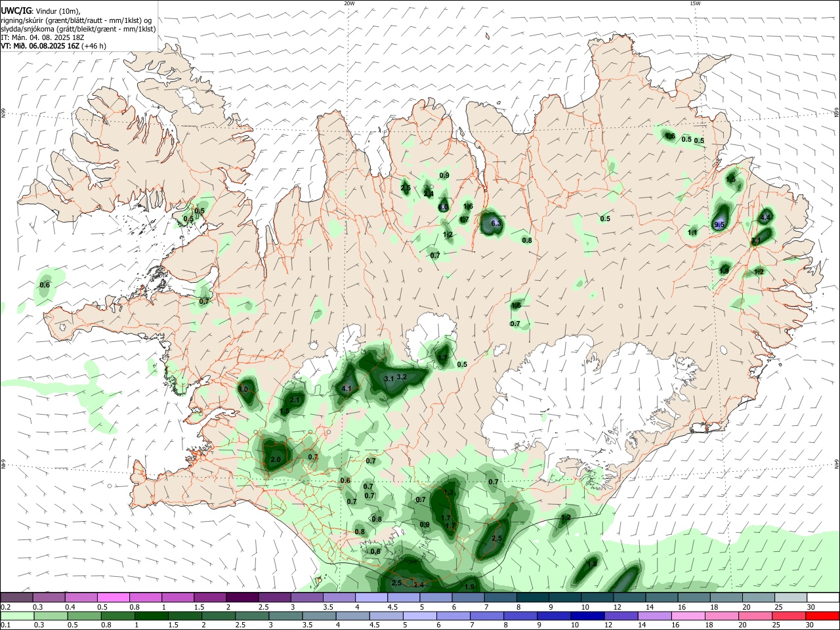Screen dimensions: 840x630
Task: Click the 4.4 precipitation value
Action: pos(765,217)
